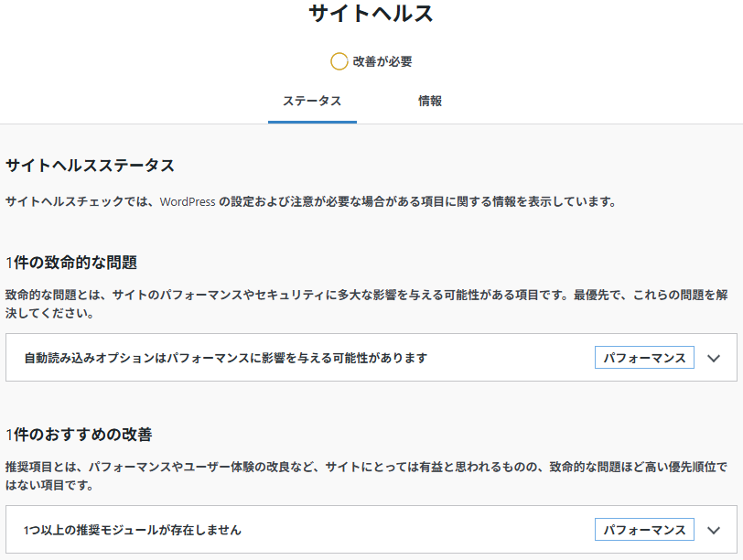Click the blue underline beneath the ステータス tab
Image resolution: width=743 pixels, height=560 pixels.
[x=312, y=122]
